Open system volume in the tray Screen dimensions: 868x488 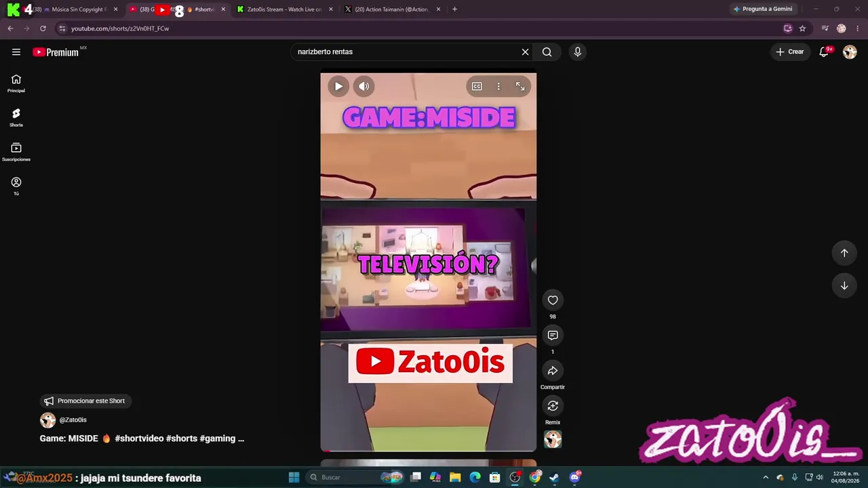pos(820,477)
